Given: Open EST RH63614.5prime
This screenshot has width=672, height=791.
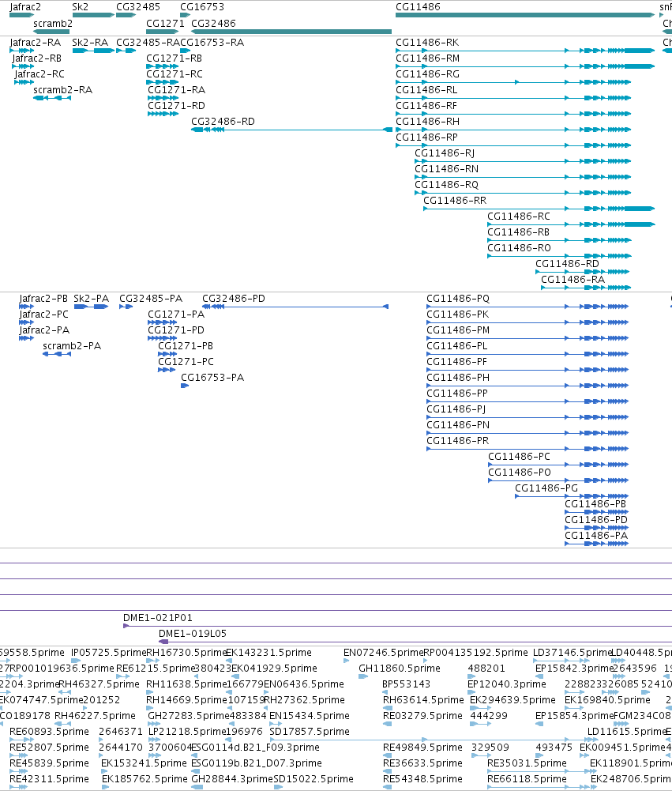Looking at the screenshot, I should point(423,700).
